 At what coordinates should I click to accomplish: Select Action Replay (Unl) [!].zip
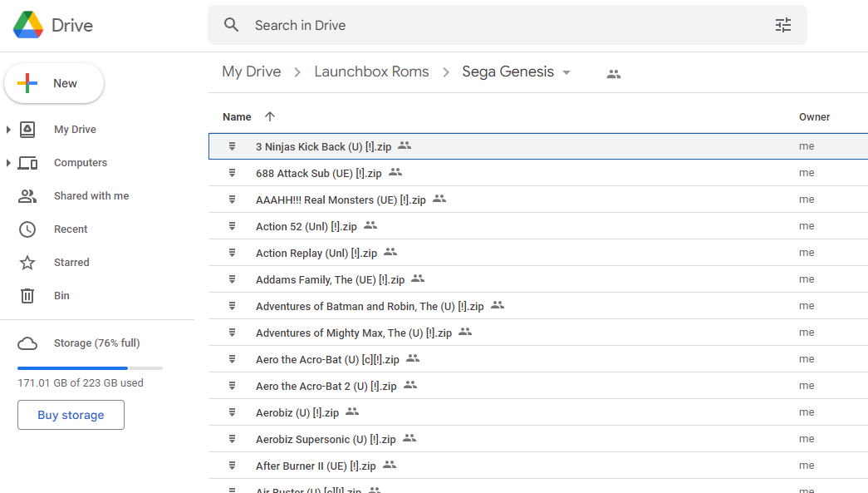coord(316,253)
